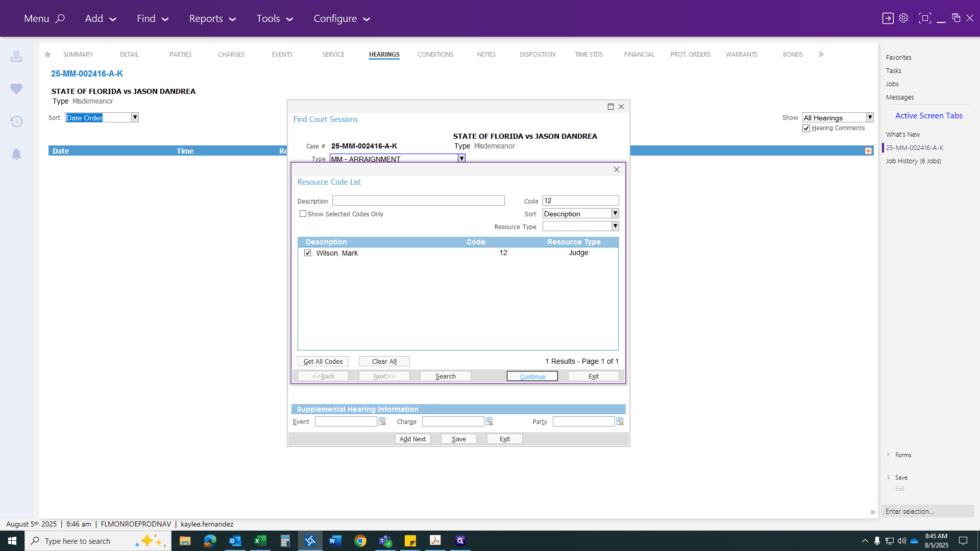Viewport: 980px width, 551px height.
Task: Toggle the Hearing Comments checkbox
Action: (806, 129)
